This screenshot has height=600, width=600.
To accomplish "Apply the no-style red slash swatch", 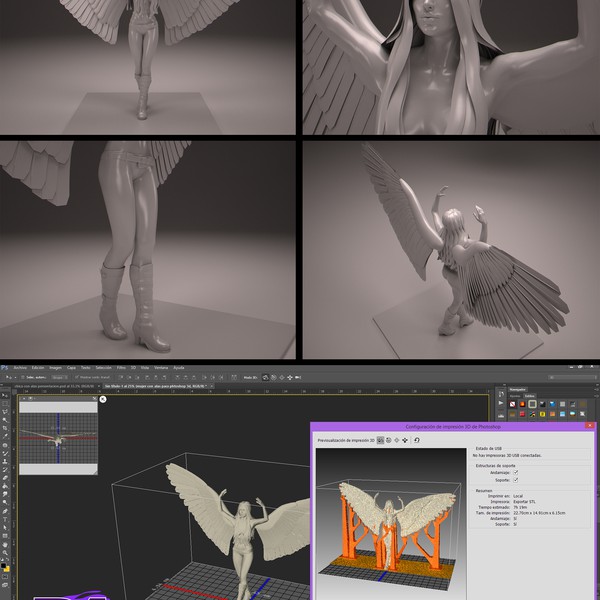I will pyautogui.click(x=513, y=404).
